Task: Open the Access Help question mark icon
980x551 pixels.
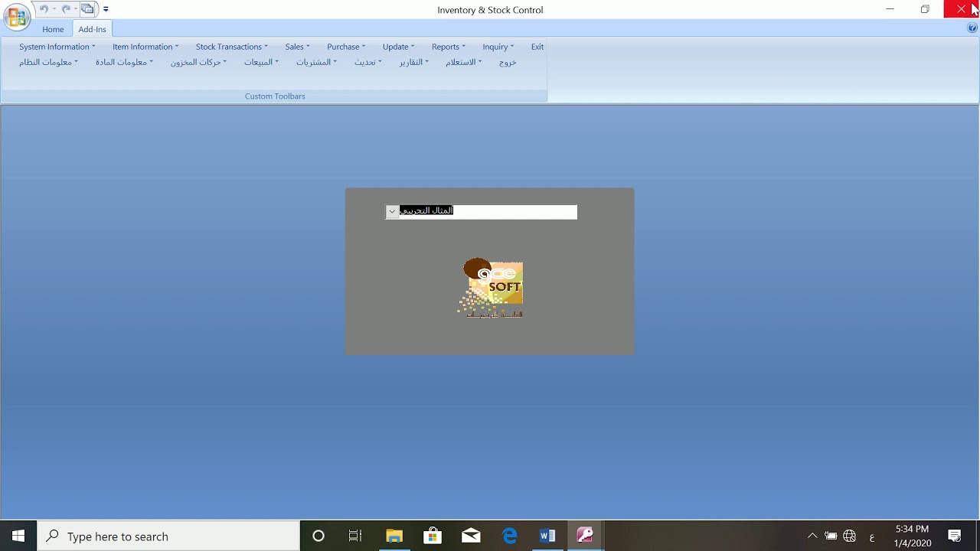Action: click(972, 28)
